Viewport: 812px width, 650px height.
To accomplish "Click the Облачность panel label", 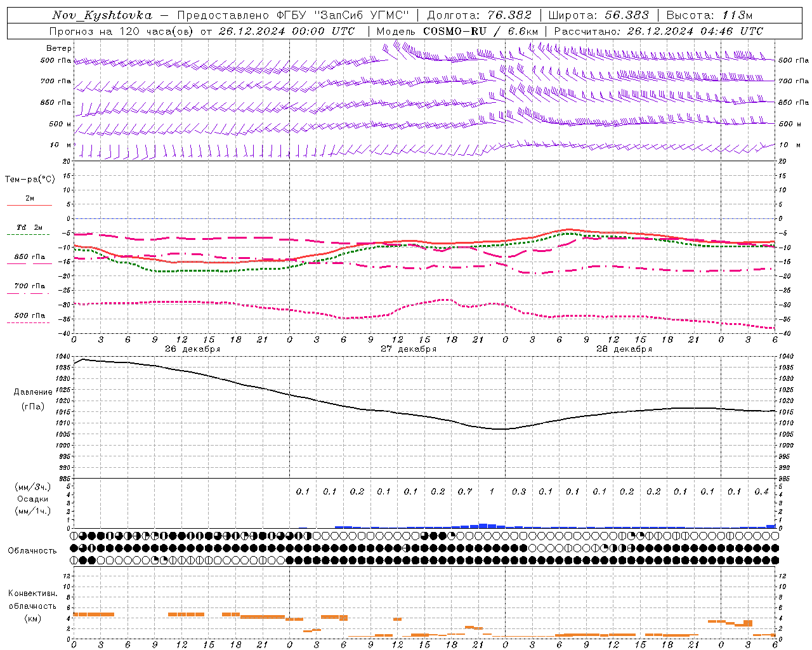I will click(32, 550).
